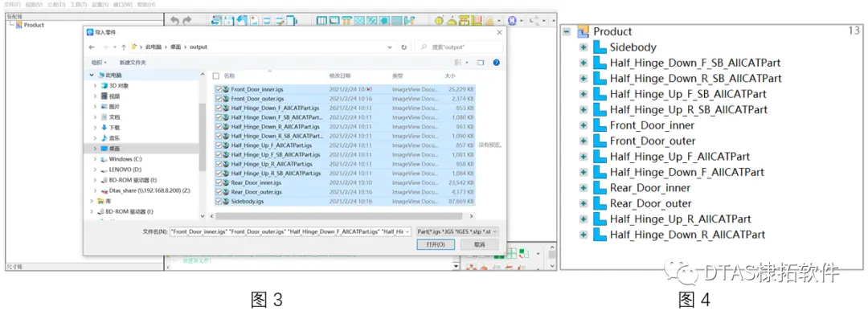Expand the Windows (C:) drive node

pos(95,159)
